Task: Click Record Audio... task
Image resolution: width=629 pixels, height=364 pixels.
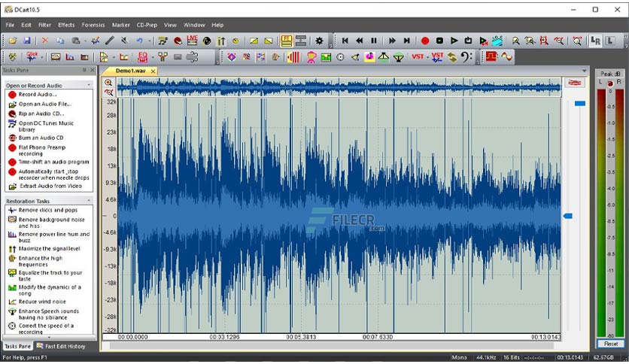Action: 38,94
